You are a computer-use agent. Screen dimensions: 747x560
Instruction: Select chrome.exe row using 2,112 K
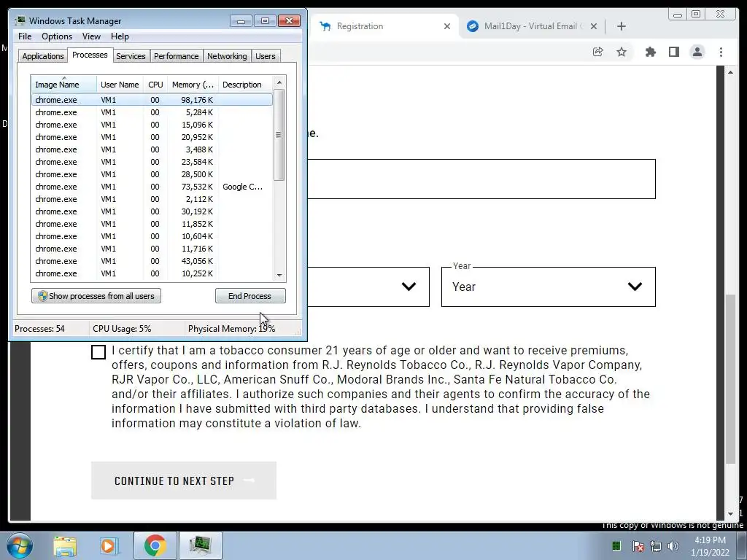click(152, 199)
